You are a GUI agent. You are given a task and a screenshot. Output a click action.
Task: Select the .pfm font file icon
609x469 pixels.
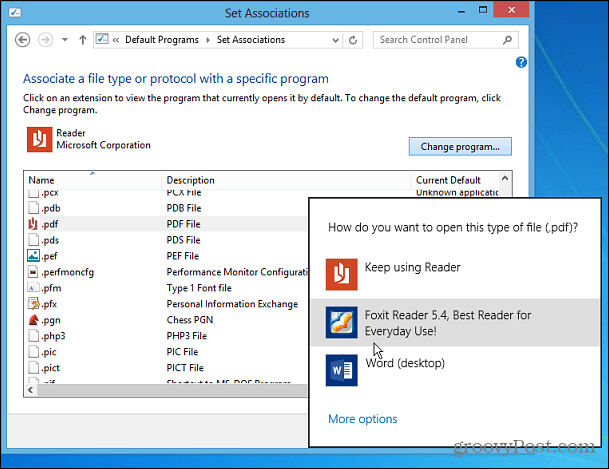[x=33, y=288]
